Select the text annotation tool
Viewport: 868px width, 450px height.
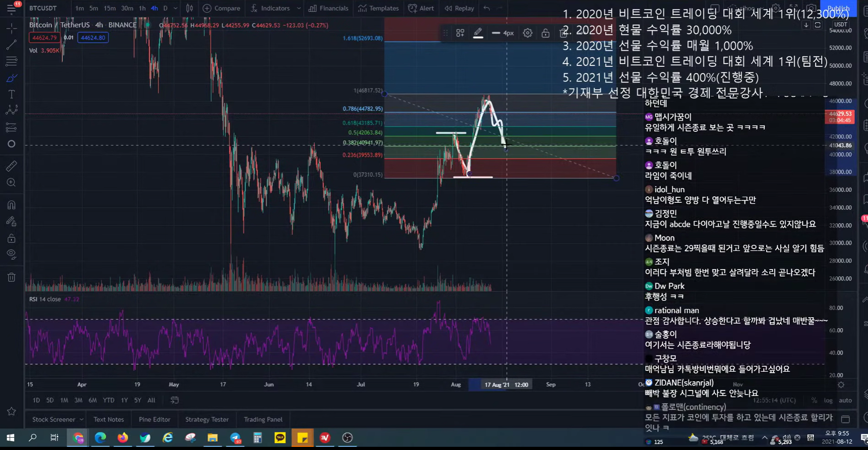(11, 94)
